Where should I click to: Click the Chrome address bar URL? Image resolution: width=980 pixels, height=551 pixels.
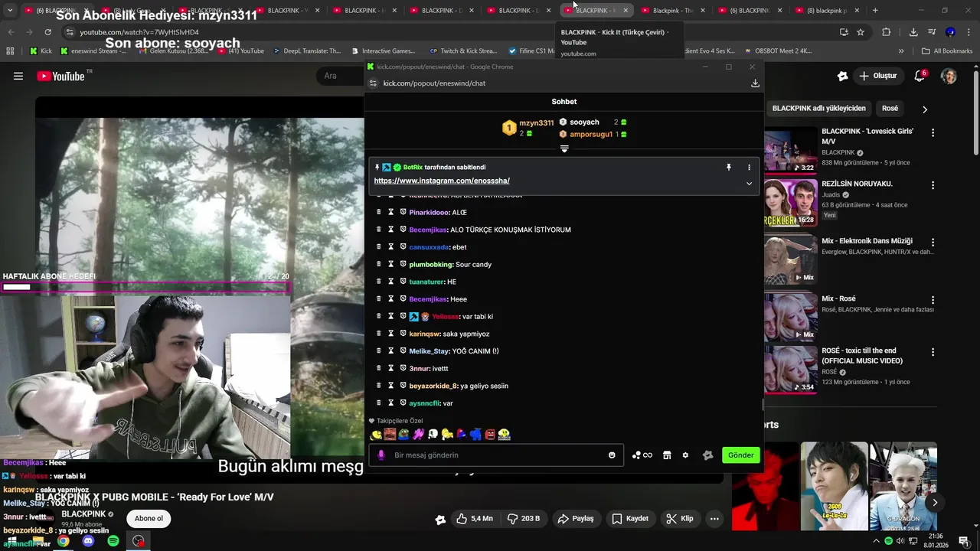pos(139,32)
